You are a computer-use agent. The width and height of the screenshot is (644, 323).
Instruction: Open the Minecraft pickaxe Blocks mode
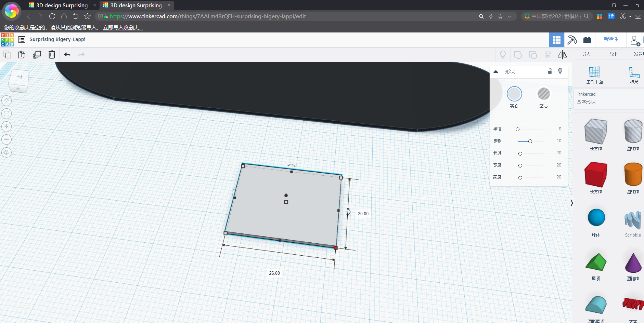572,40
